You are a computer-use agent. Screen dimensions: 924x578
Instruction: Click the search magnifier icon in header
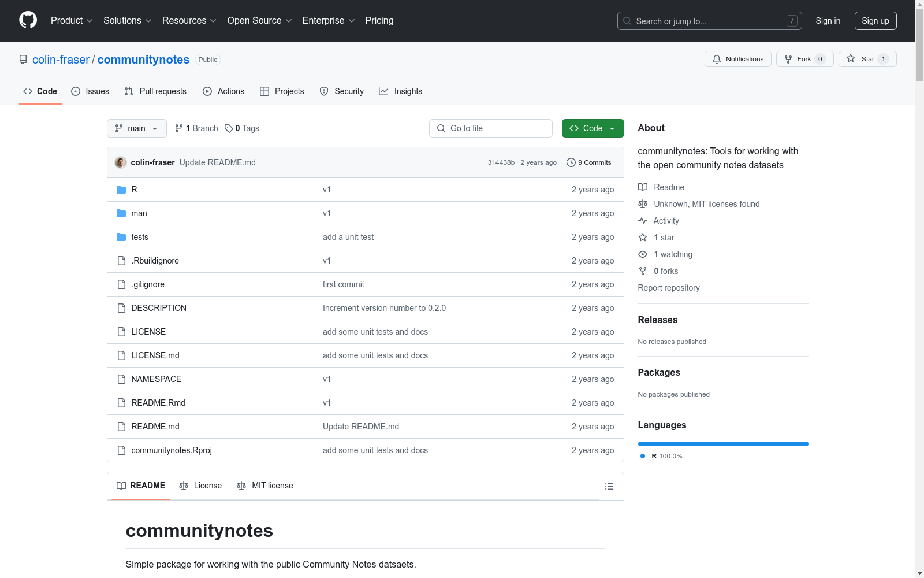627,21
